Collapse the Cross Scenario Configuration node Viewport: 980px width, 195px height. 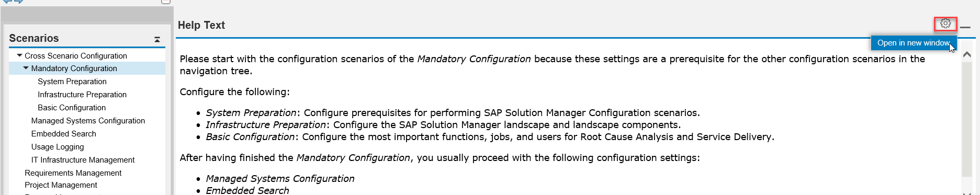[x=19, y=55]
